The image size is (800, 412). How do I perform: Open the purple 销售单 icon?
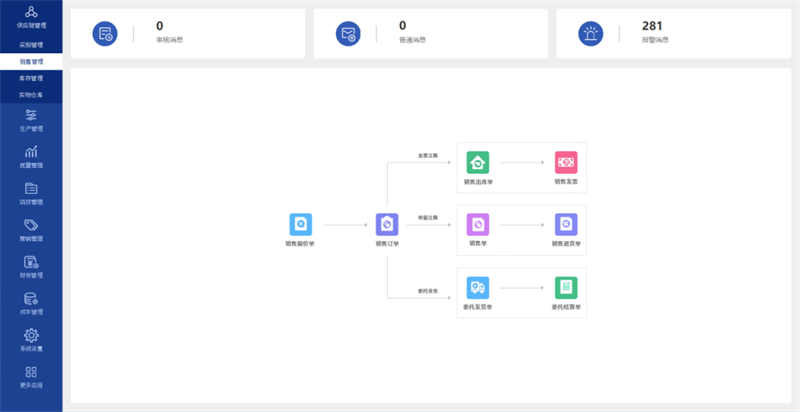coord(478,225)
